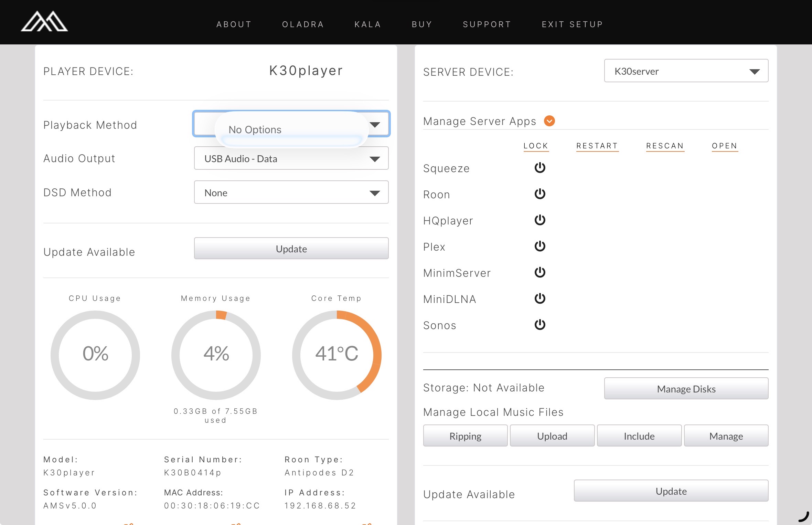
Task: Click the Manage Disks button
Action: point(686,389)
